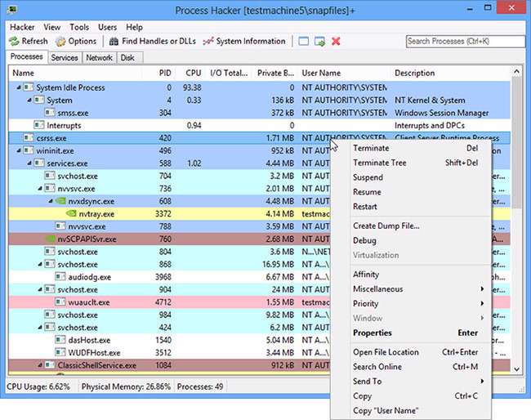Image resolution: width=531 pixels, height=420 pixels.
Task: Click the red X terminate toolbar icon
Action: (336, 41)
